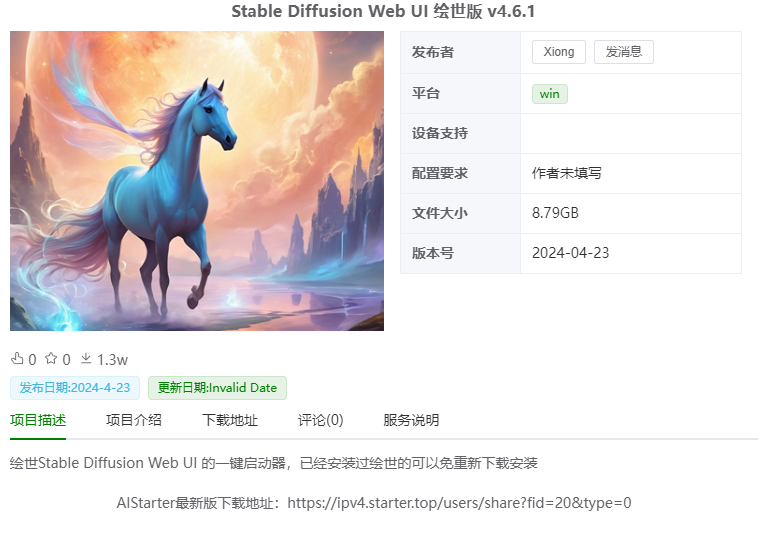Image resolution: width=768 pixels, height=541 pixels.
Task: Click the star favorite icon
Action: (x=51, y=359)
